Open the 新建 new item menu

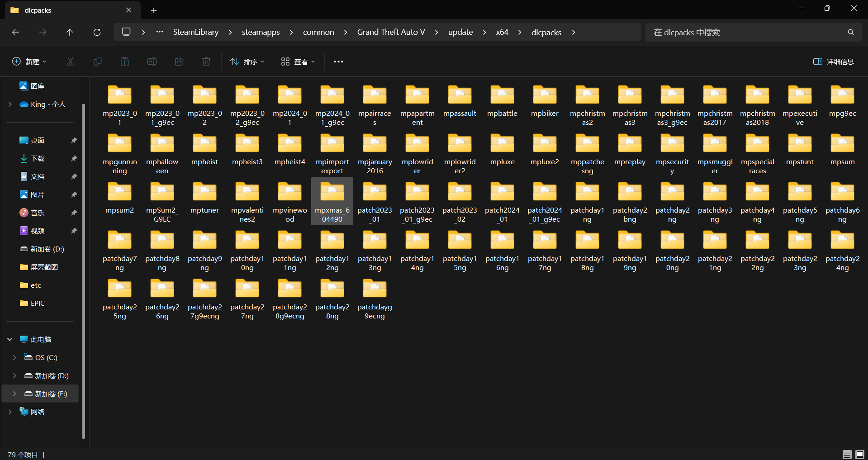tap(29, 62)
